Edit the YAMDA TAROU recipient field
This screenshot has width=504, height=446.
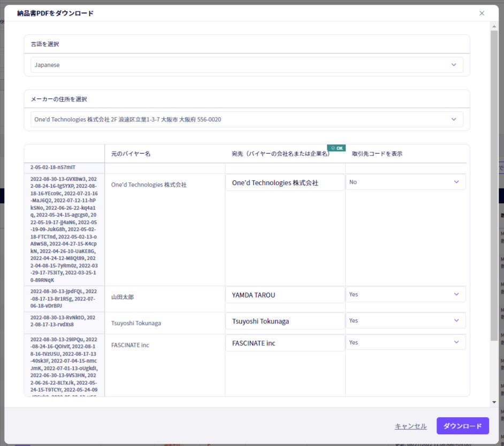click(x=285, y=295)
